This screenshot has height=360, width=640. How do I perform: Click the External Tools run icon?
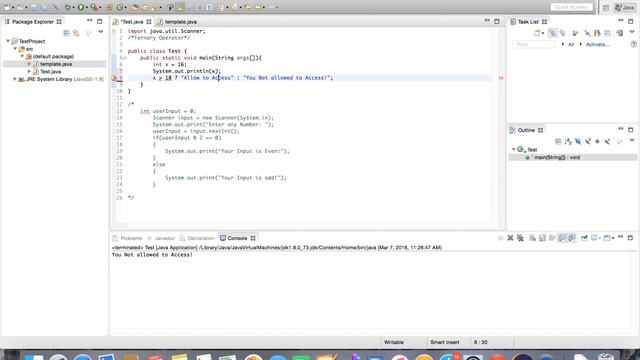click(94, 7)
